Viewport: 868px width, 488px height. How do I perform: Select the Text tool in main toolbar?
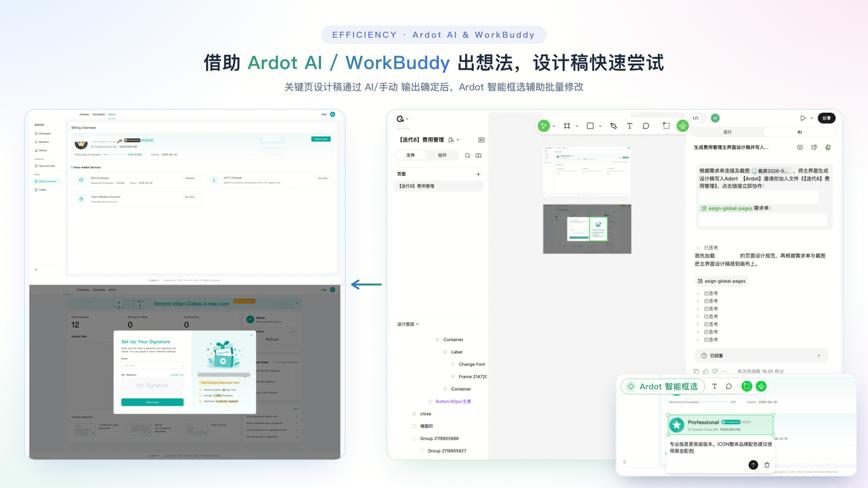(x=630, y=126)
